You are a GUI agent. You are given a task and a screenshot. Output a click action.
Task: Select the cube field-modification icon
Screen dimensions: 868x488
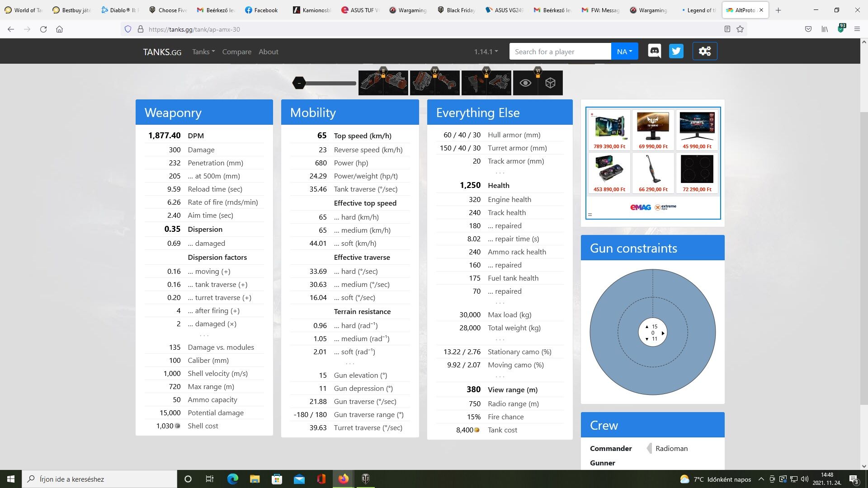[550, 83]
